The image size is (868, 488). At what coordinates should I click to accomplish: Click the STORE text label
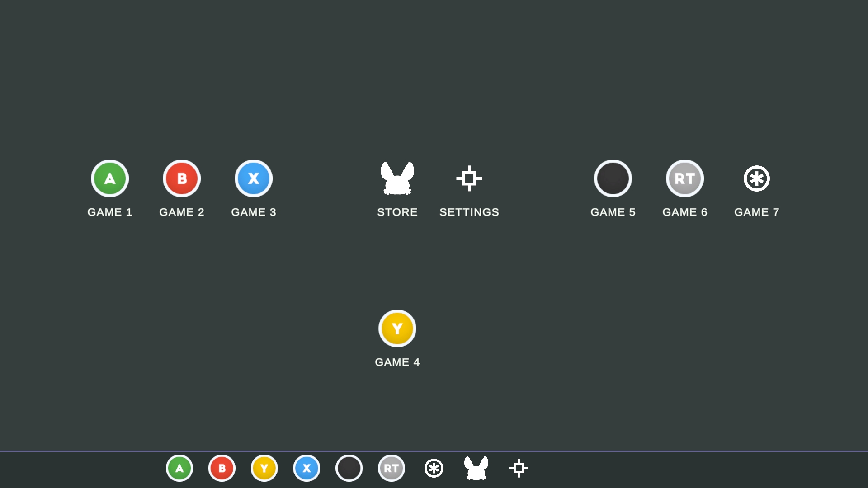coord(397,212)
